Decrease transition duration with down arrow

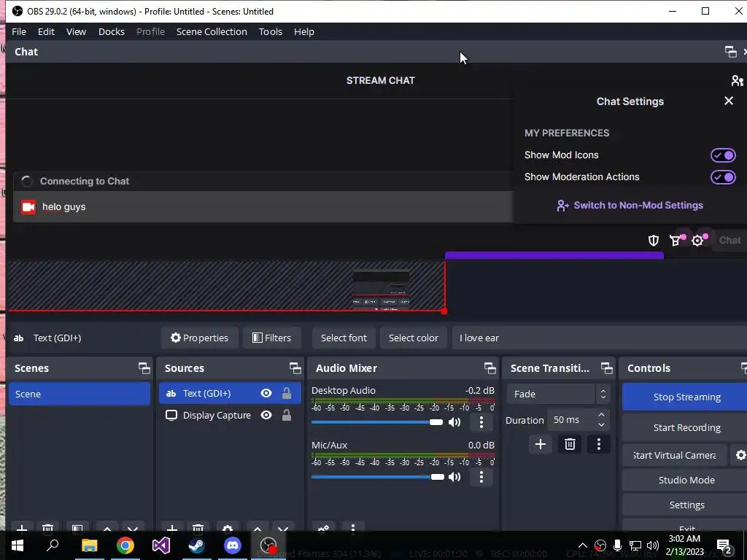click(x=601, y=425)
